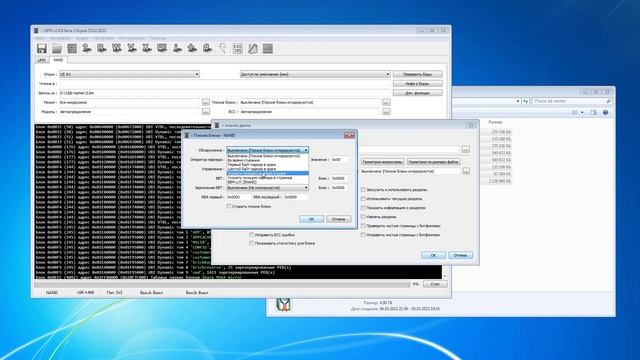Viewport: 640px width, 360px height.
Task: Click 'Отмена' in the analysis dialog
Action: tap(460, 255)
